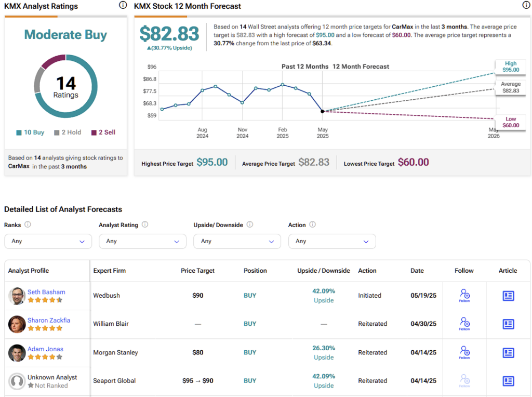This screenshot has width=532, height=397.
Task: Click May 2025 current price point on chart
Action: point(322,111)
